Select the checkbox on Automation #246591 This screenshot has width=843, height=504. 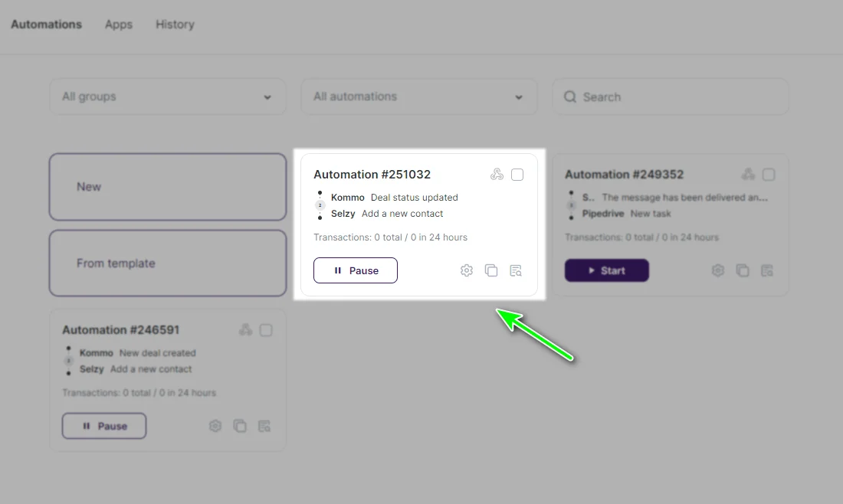(266, 330)
